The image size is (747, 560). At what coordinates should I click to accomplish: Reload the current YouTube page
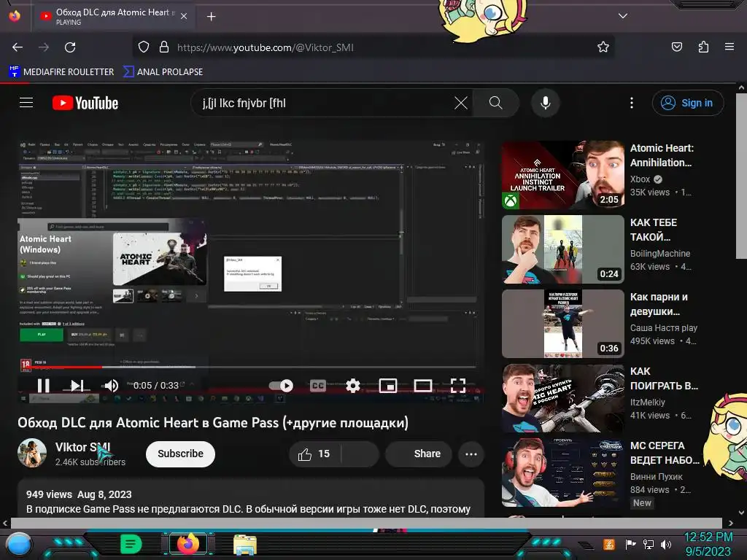click(70, 47)
